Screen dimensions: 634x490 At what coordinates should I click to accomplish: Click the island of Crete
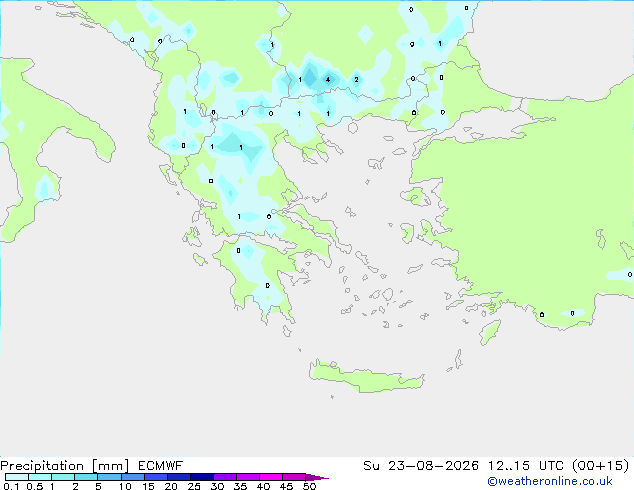(x=366, y=376)
